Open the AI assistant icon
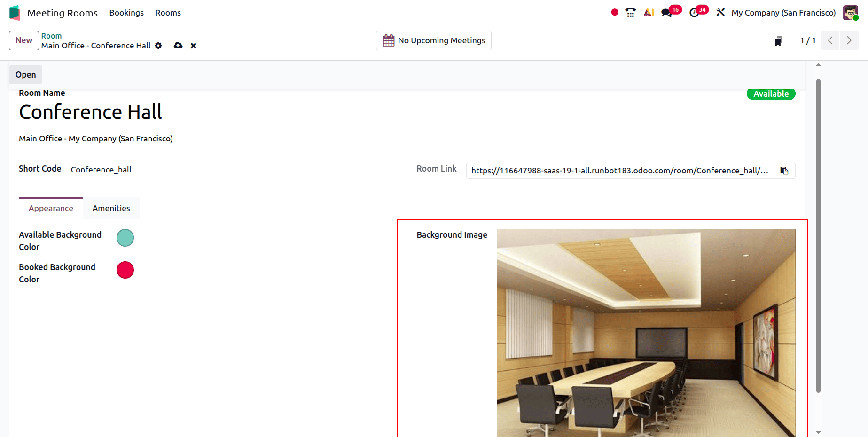The height and width of the screenshot is (437, 868). [649, 13]
